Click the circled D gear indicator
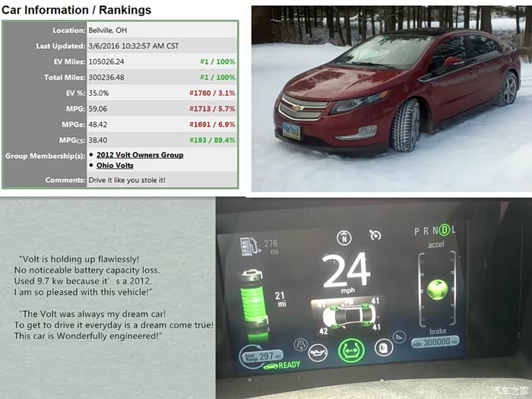The width and height of the screenshot is (532, 399). 445,230
